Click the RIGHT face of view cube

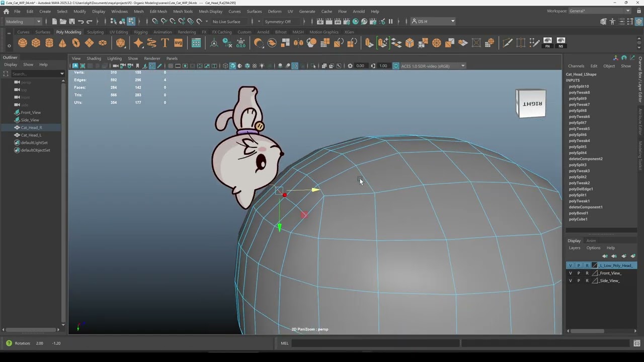[531, 104]
